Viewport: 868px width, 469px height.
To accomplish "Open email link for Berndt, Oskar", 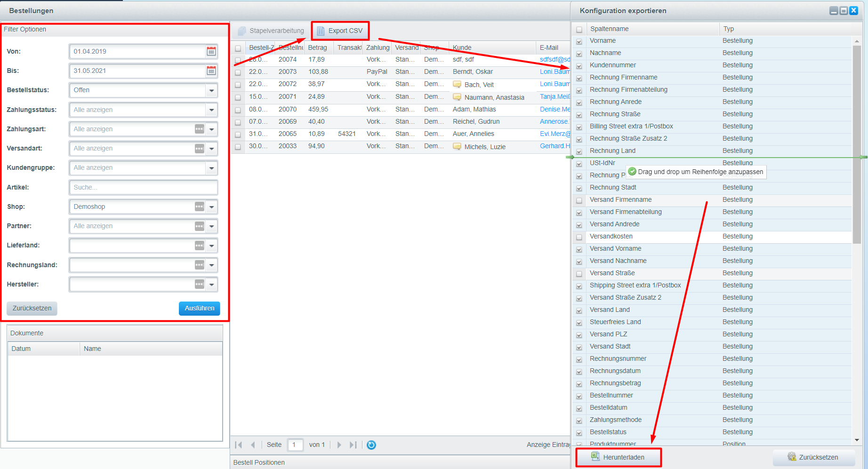I will [555, 72].
